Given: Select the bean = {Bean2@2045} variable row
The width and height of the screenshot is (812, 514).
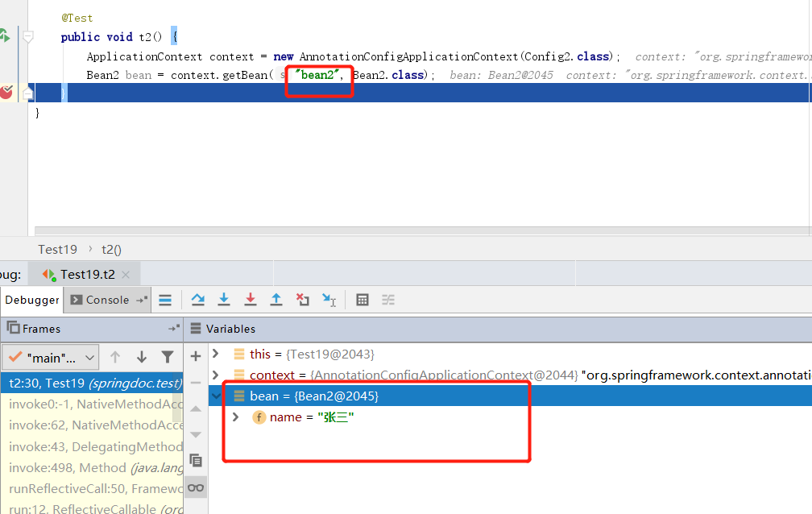Looking at the screenshot, I should tap(510, 396).
